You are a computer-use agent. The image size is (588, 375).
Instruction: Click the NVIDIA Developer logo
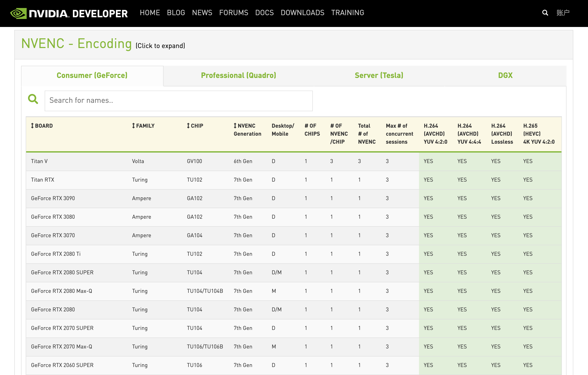coord(69,13)
